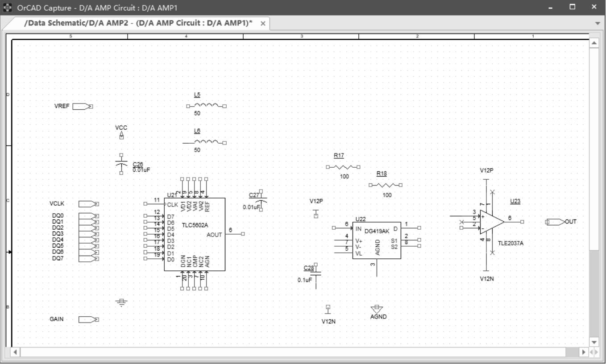Click the 0.1uF value of C28

(305, 280)
